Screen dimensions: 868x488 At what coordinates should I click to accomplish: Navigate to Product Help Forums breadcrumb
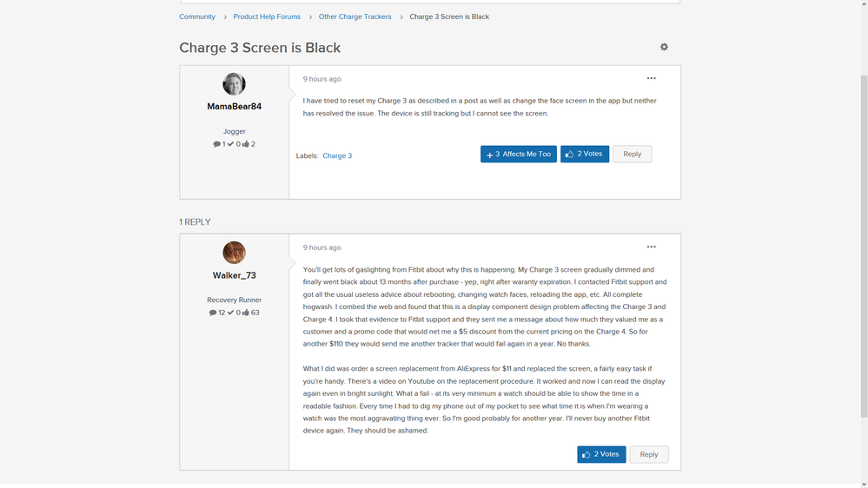point(267,16)
